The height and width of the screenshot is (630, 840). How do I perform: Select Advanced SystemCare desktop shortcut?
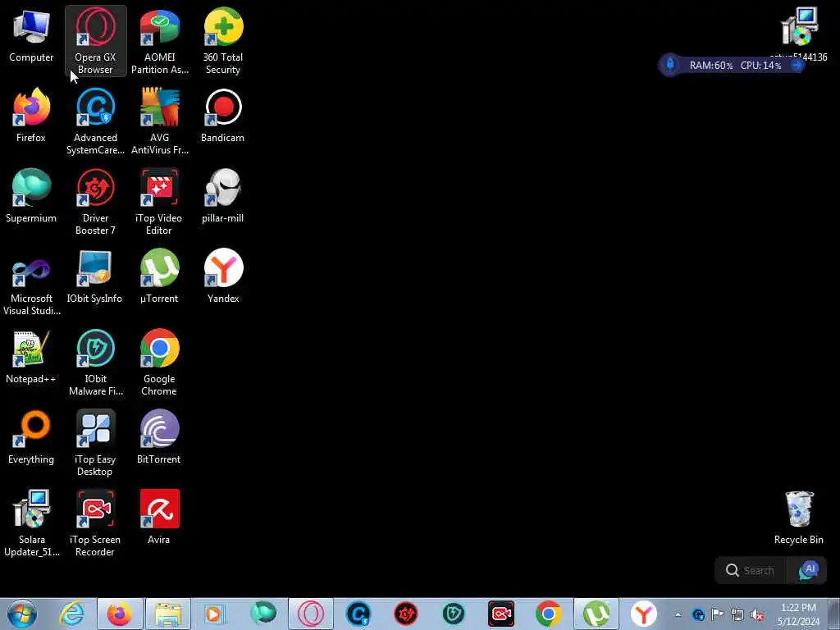click(x=95, y=121)
